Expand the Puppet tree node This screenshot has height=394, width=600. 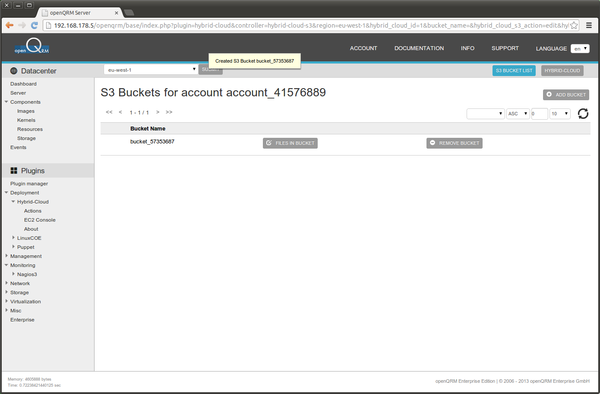pyautogui.click(x=13, y=247)
